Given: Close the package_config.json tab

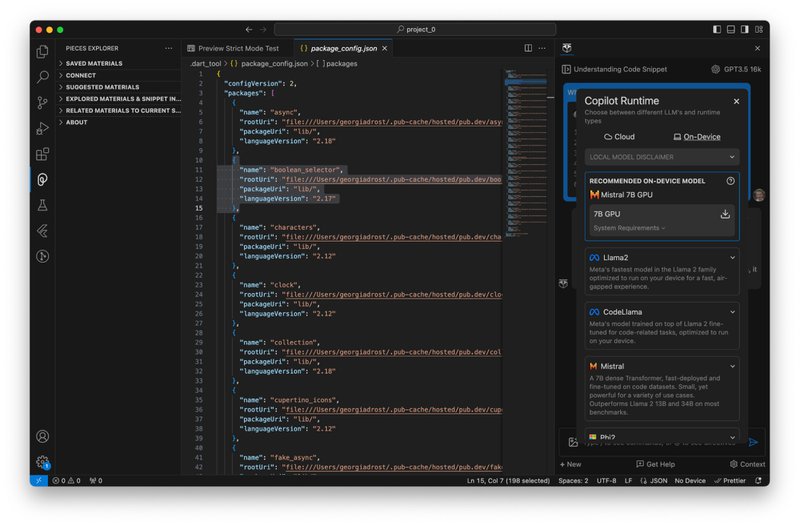Looking at the screenshot, I should (x=385, y=48).
